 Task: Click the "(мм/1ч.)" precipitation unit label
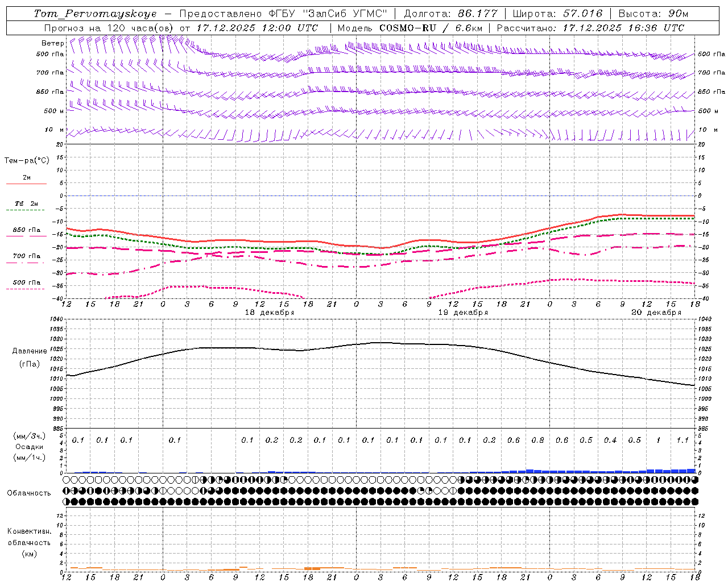30,458
